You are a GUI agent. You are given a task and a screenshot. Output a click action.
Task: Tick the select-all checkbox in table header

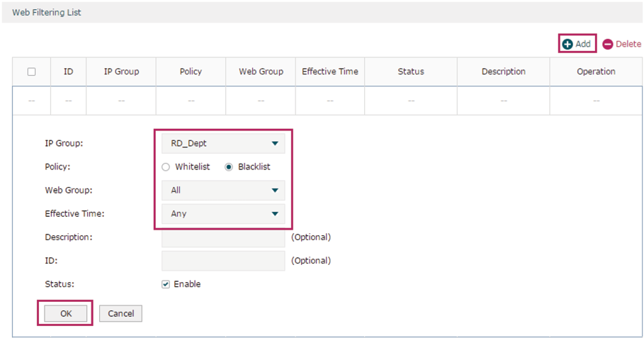(31, 72)
